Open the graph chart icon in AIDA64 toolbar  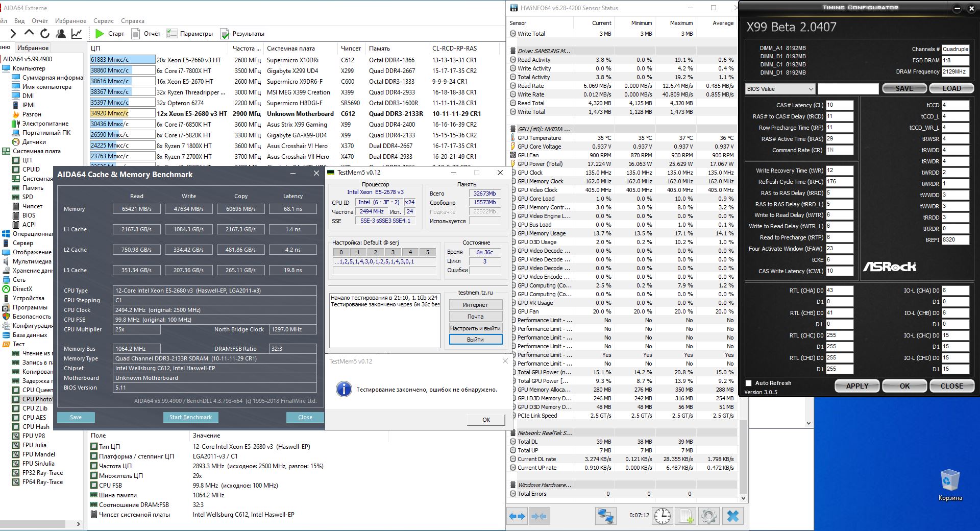77,34
